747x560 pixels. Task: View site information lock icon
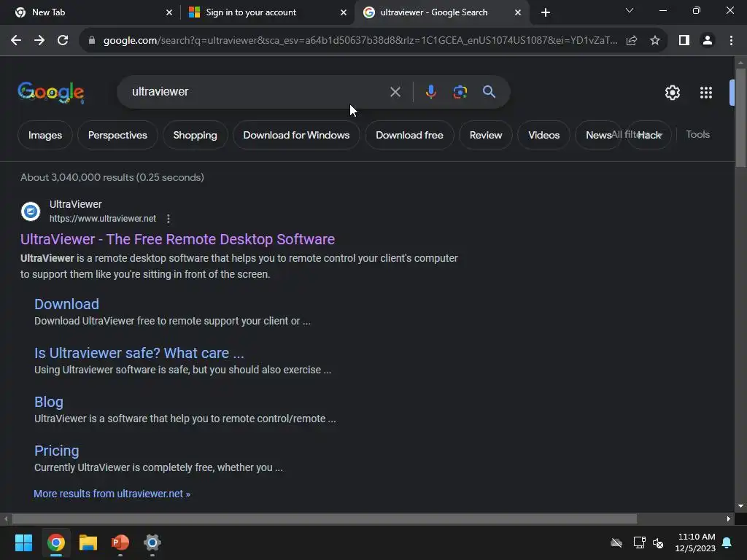coord(92,41)
